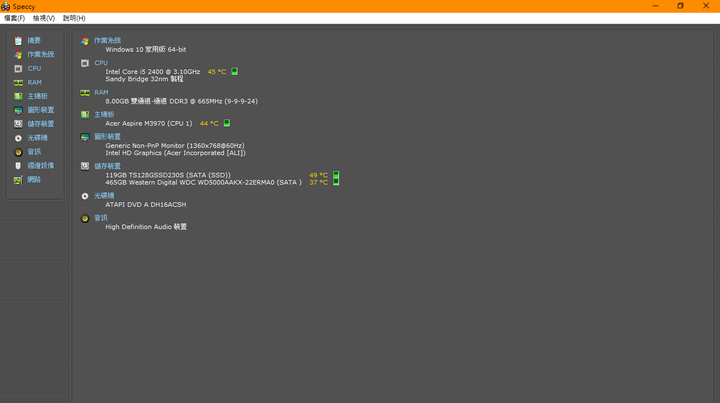The height and width of the screenshot is (403, 720).
Task: Click the text Windows 10 家用版 64-bit
Action: (x=146, y=50)
